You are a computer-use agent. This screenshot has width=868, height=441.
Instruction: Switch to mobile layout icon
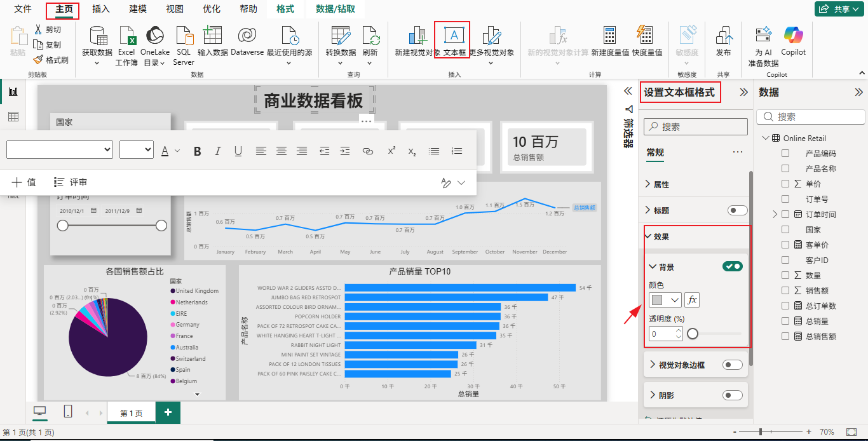[x=68, y=412]
